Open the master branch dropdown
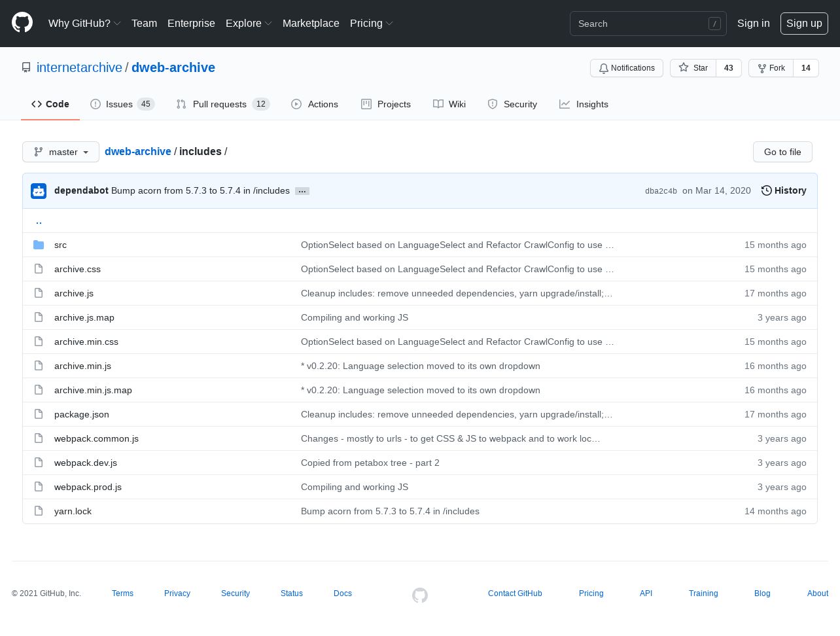Screen dimensions: 840x636 [x=61, y=152]
